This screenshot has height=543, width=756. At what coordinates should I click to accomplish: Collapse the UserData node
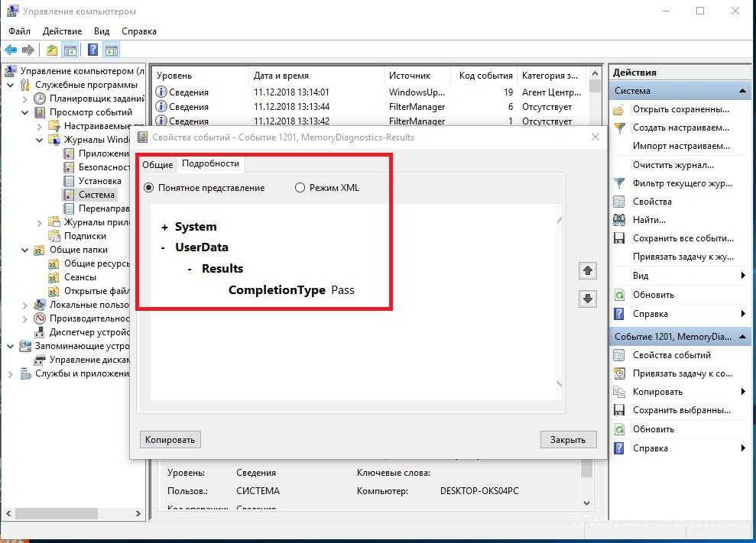coord(164,248)
